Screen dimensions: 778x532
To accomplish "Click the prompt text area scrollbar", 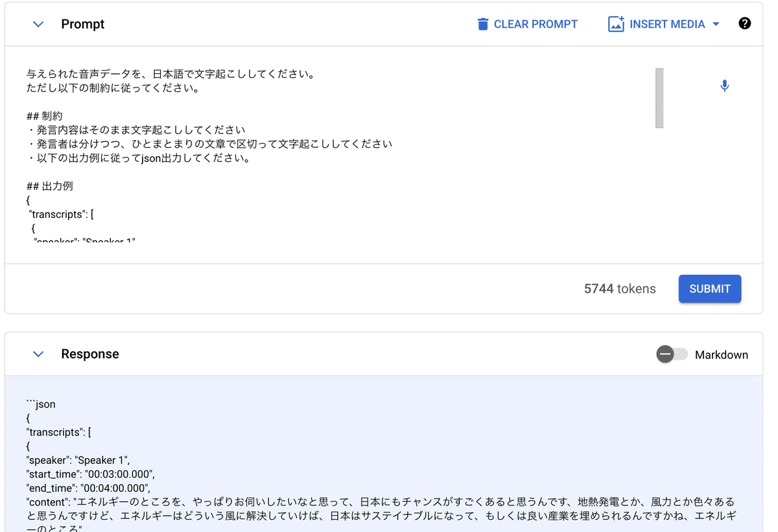I will (659, 98).
